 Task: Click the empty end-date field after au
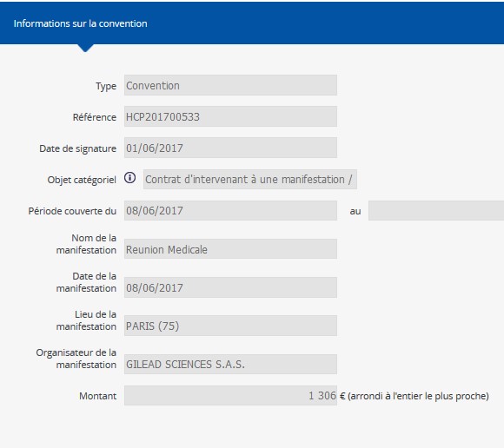(x=436, y=210)
